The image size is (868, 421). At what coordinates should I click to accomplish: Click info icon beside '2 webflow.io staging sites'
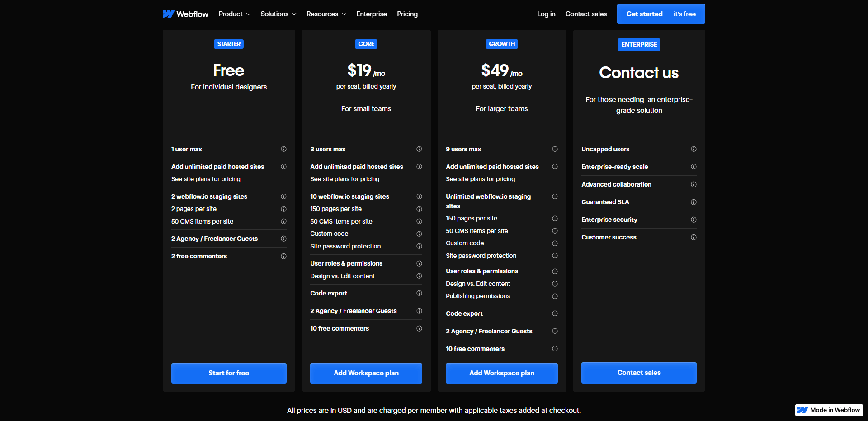[283, 196]
